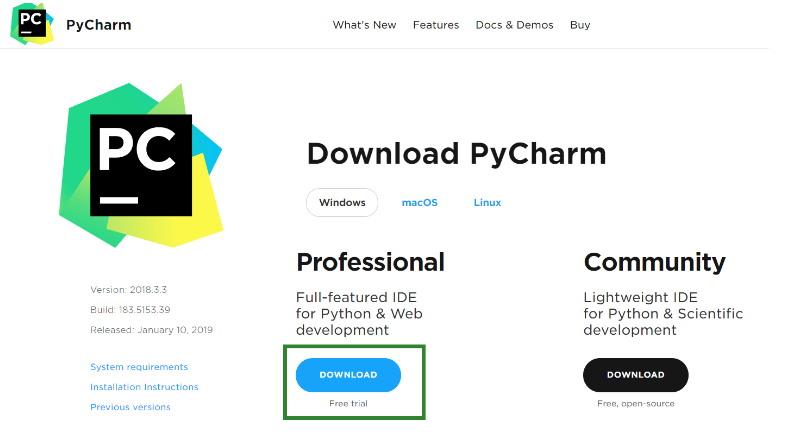Download the Community edition with black button
The width and height of the screenshot is (796, 447).
[x=636, y=375]
